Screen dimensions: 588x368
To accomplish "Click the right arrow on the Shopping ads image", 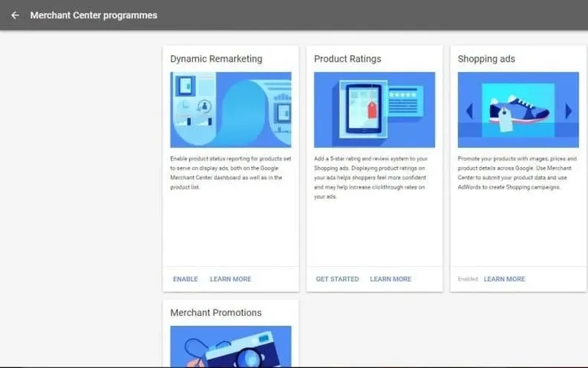I will point(569,112).
